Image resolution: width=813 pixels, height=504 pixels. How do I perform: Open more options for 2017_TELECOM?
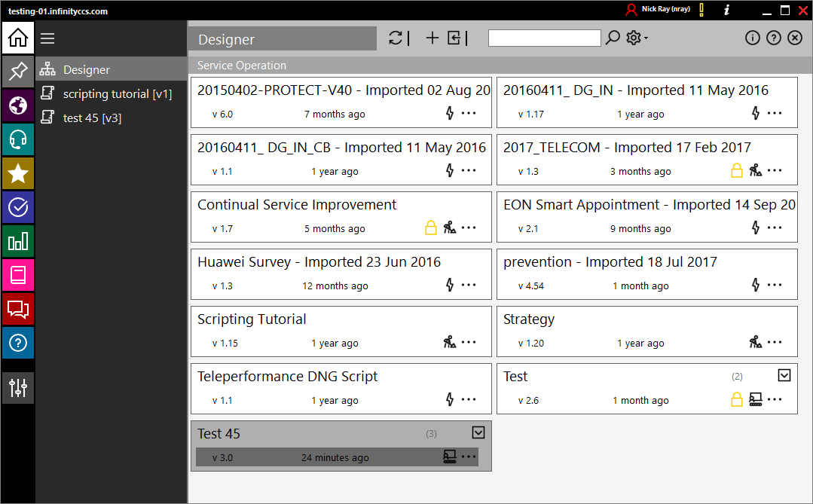click(775, 170)
